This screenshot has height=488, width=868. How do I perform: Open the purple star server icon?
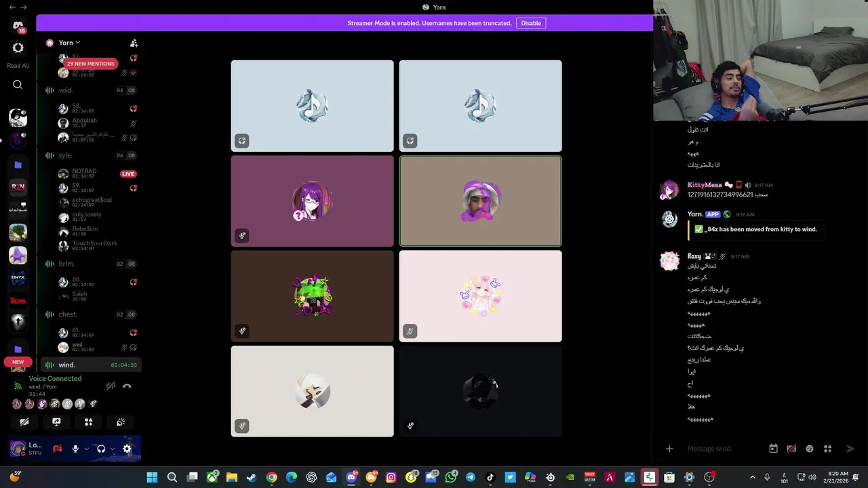coord(18,255)
